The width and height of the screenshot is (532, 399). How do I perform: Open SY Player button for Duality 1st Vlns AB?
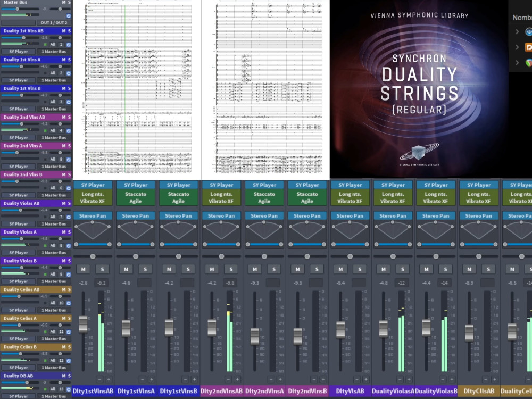(19, 52)
